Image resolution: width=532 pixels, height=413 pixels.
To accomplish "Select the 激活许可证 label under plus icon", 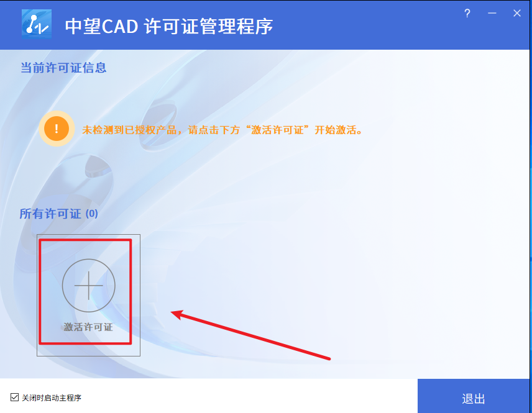I will [88, 327].
